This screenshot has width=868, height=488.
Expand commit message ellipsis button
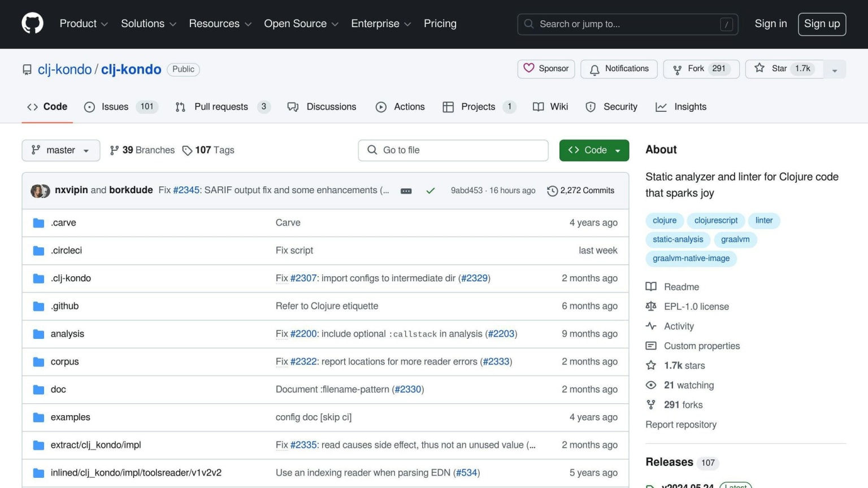point(406,191)
